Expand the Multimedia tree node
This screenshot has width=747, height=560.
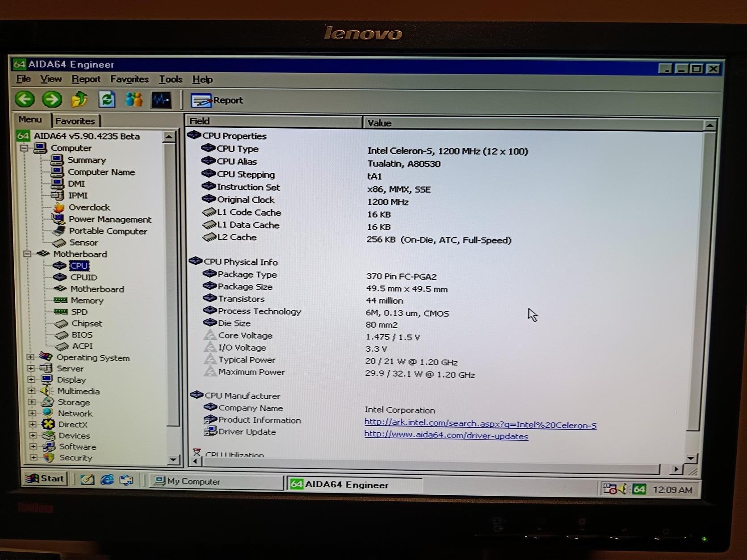tap(31, 390)
